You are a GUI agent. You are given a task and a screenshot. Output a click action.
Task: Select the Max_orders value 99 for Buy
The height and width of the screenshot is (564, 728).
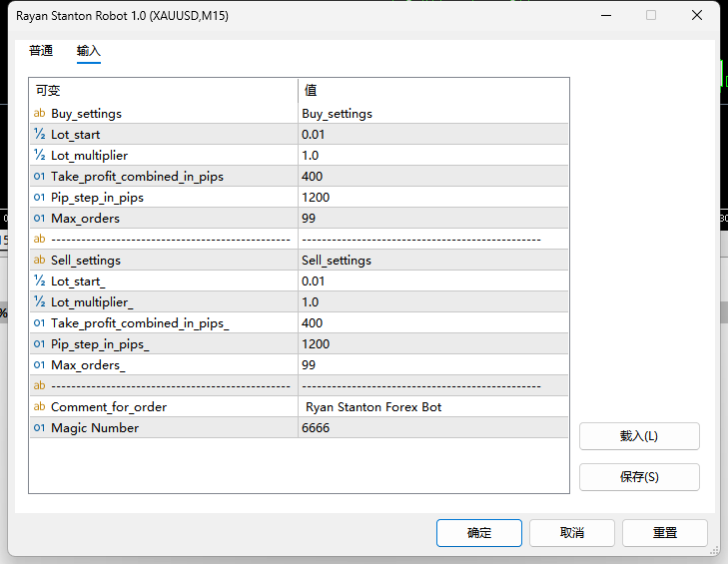tap(309, 219)
